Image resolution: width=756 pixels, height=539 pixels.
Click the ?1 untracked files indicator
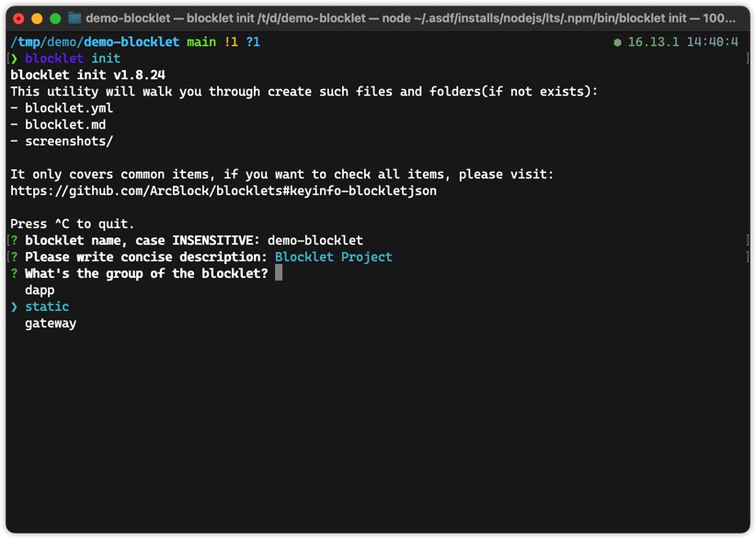(x=253, y=42)
